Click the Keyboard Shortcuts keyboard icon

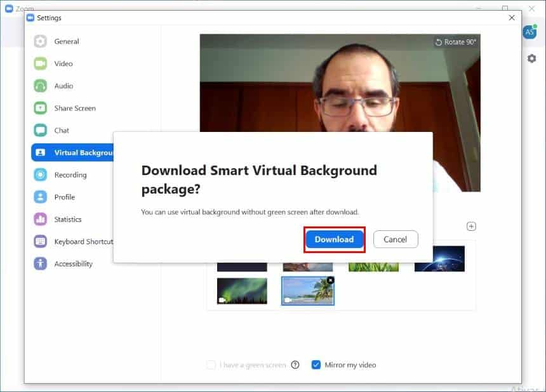click(x=41, y=242)
